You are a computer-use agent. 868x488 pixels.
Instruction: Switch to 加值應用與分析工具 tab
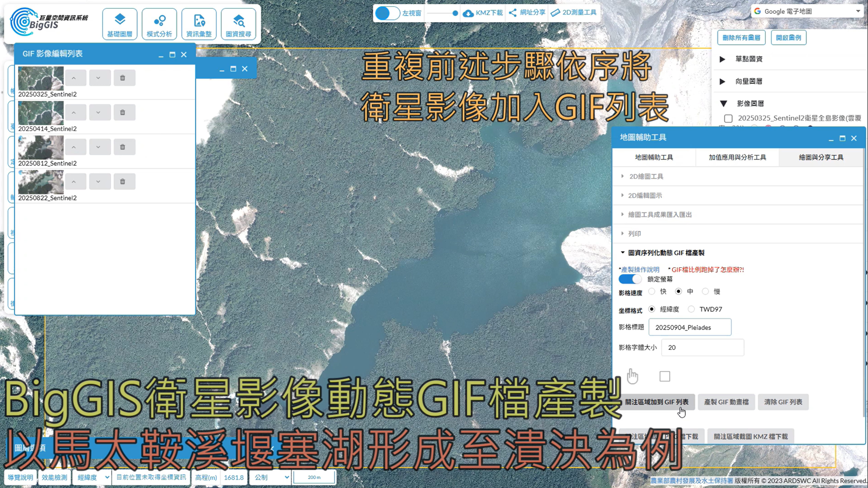[737, 158]
